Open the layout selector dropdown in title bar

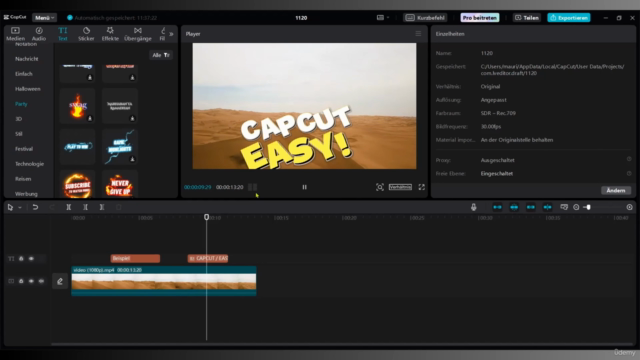tap(382, 18)
